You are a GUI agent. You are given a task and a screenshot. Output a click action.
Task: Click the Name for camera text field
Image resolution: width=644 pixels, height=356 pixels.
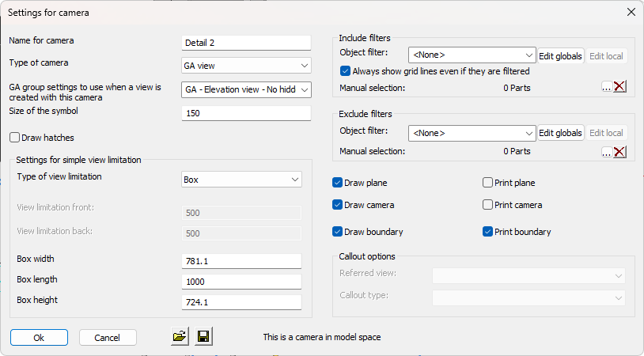(x=246, y=43)
